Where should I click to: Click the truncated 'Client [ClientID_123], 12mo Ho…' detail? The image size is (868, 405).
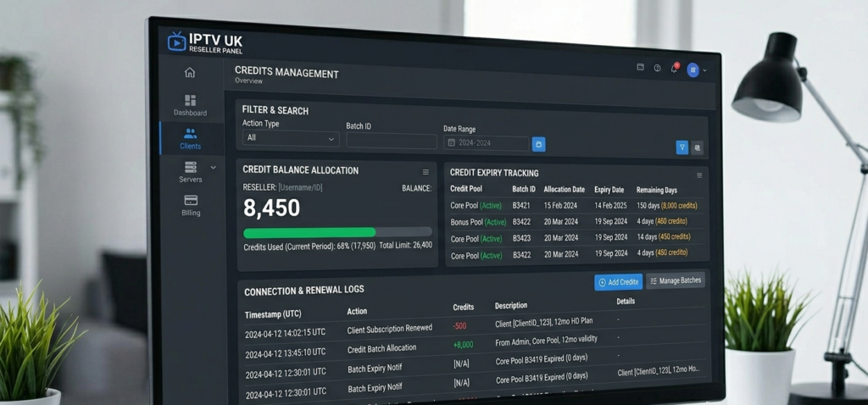pyautogui.click(x=659, y=371)
